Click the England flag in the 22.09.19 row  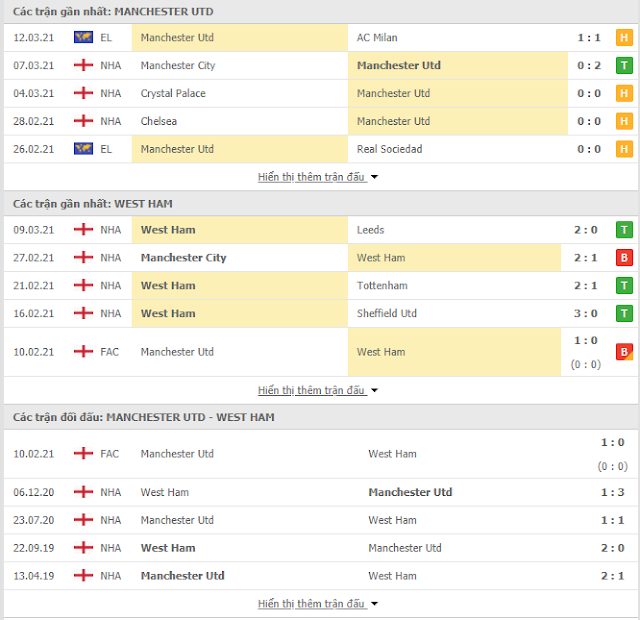(x=83, y=548)
